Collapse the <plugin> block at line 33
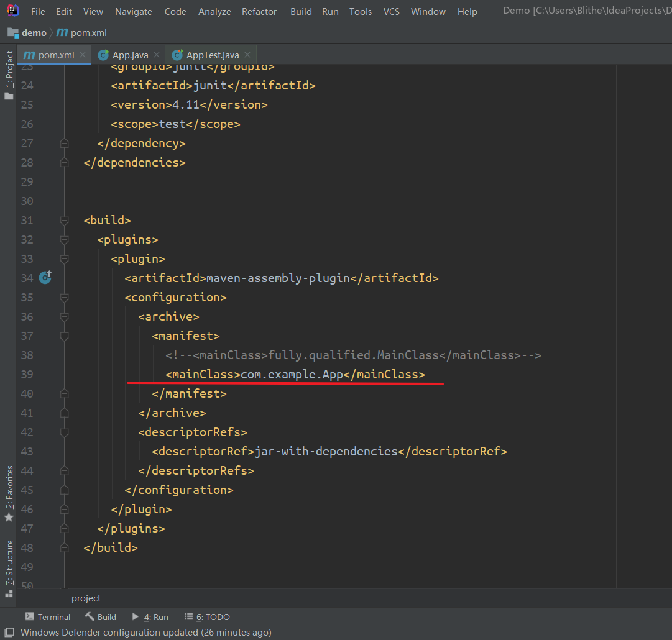The width and height of the screenshot is (672, 640). click(64, 258)
